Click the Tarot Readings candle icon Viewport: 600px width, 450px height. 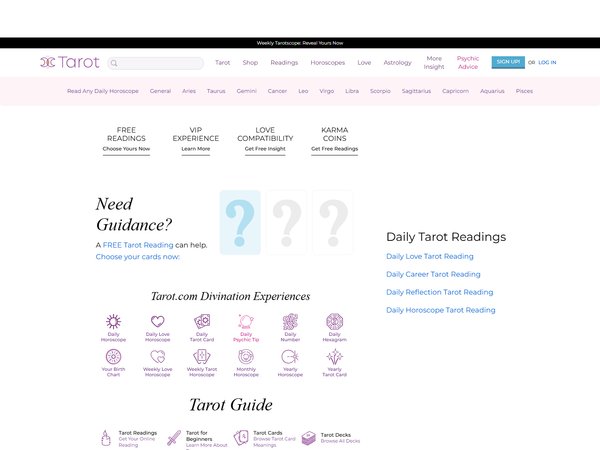(106, 439)
